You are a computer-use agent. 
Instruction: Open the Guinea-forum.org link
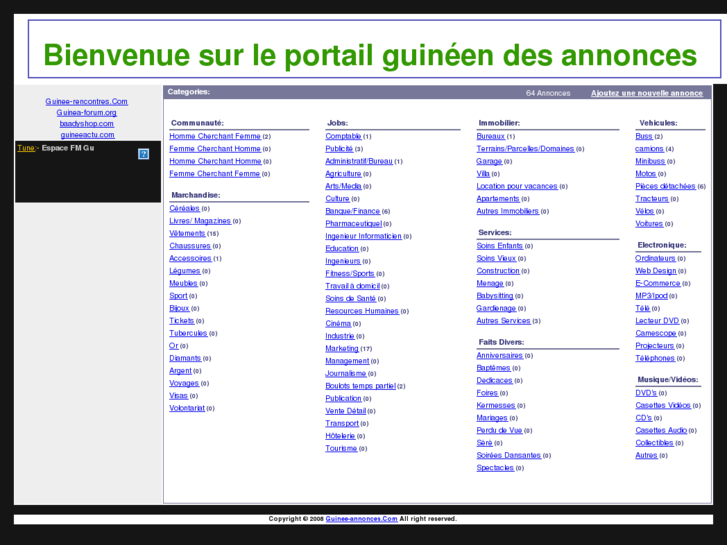86,112
